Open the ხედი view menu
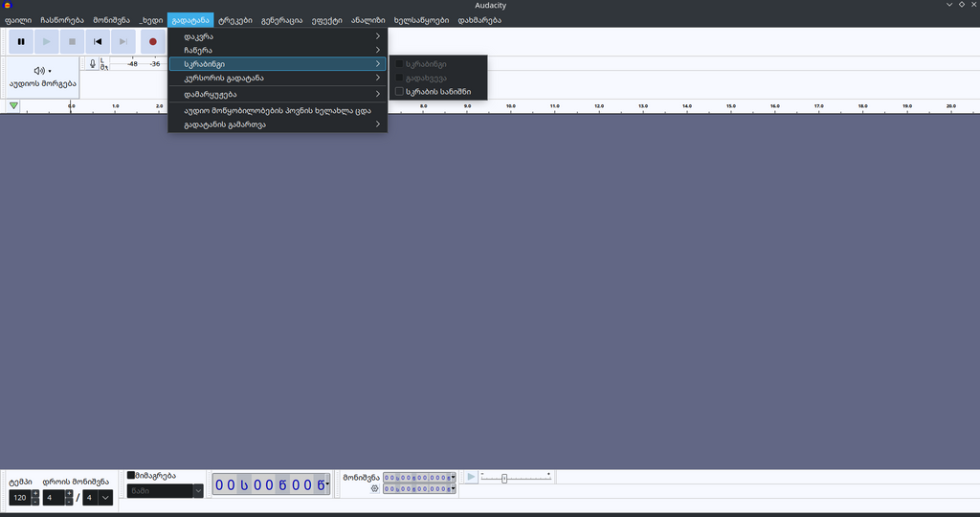The height and width of the screenshot is (517, 980). pos(151,20)
